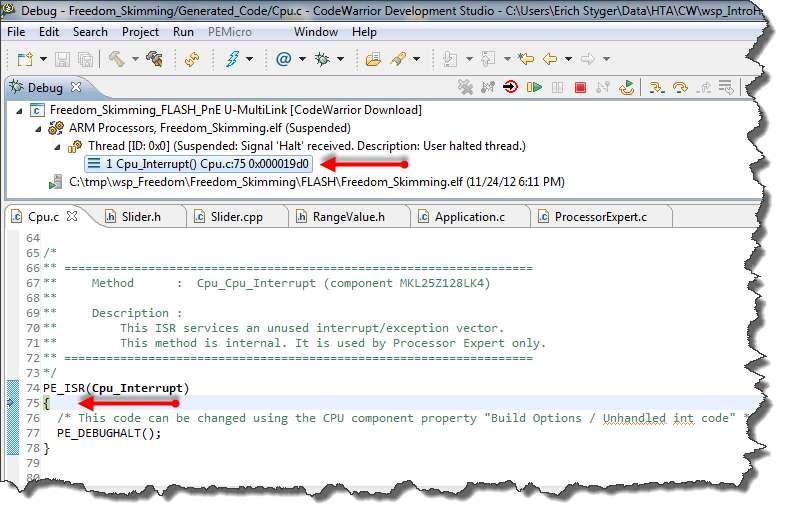
Task: Open the Help menu
Action: point(364,32)
